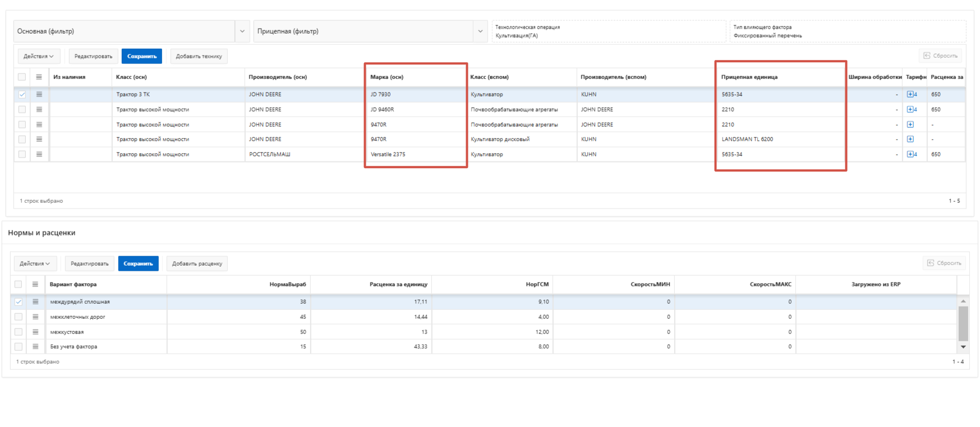Click the header menu icon in norms table
Image resolution: width=980 pixels, height=427 pixels.
pyautogui.click(x=35, y=284)
